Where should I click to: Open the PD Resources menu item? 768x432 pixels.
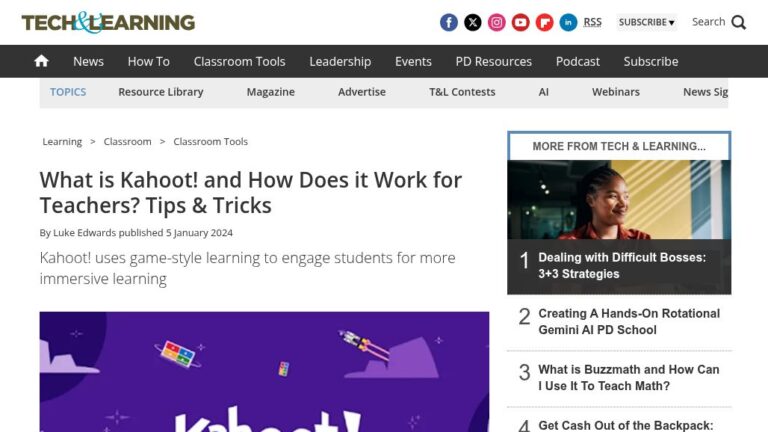point(493,61)
